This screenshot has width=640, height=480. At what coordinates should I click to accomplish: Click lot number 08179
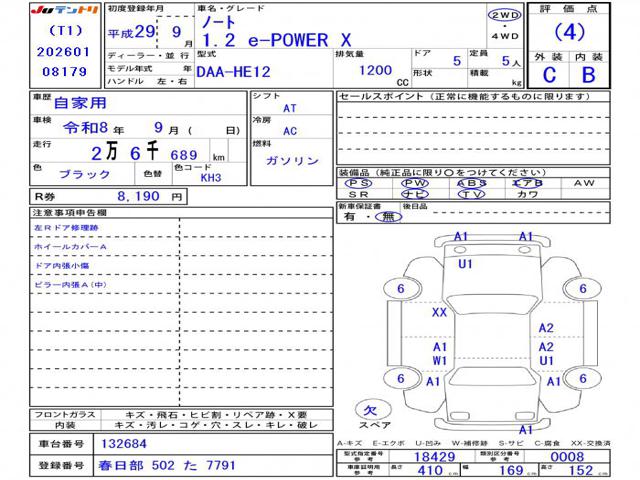click(64, 72)
